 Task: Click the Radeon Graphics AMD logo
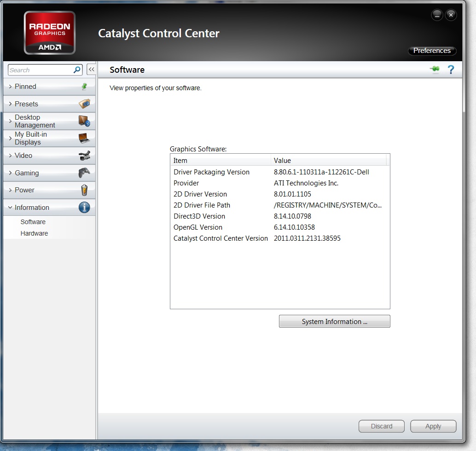[x=50, y=33]
